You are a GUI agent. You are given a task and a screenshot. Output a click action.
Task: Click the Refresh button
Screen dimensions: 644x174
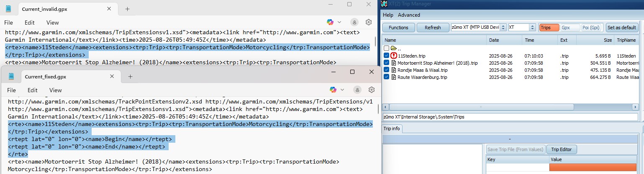coord(432,28)
